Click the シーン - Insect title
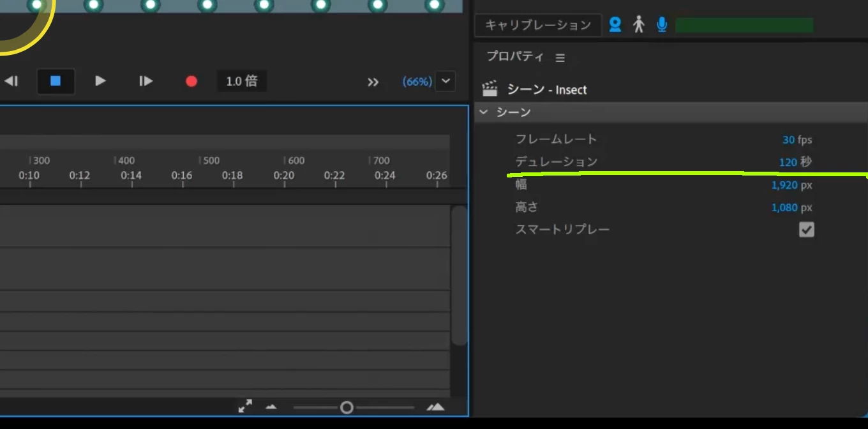Viewport: 868px width, 429px height. coord(547,90)
